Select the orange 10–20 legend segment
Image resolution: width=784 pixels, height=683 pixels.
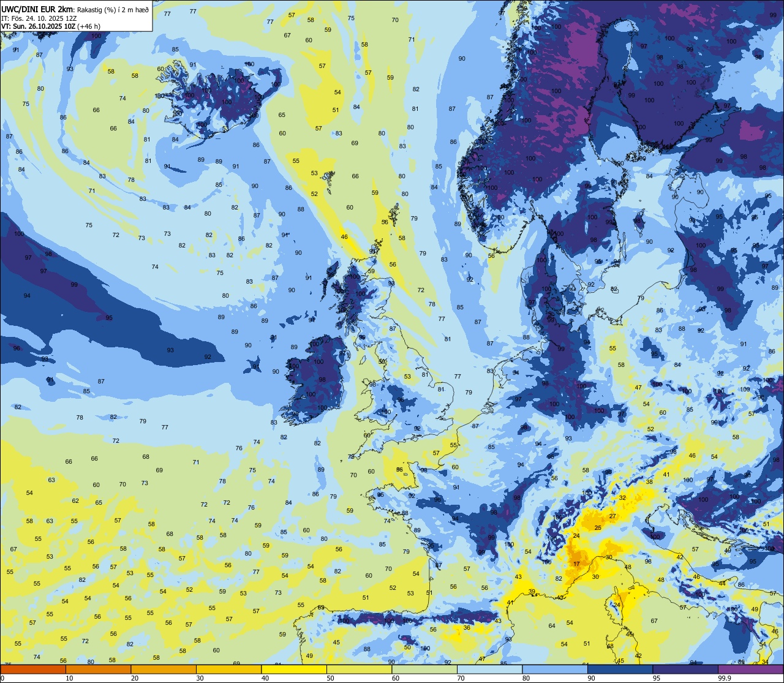pos(98,670)
